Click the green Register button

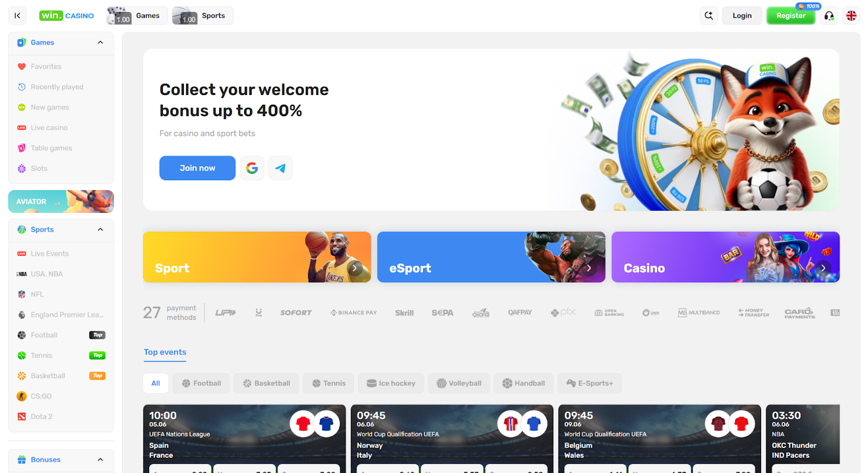click(790, 16)
